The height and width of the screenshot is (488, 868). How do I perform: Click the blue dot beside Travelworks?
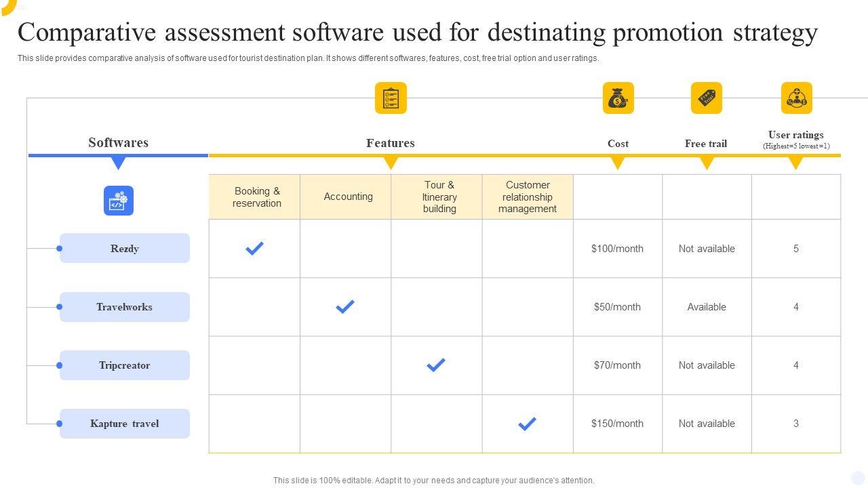pyautogui.click(x=60, y=307)
